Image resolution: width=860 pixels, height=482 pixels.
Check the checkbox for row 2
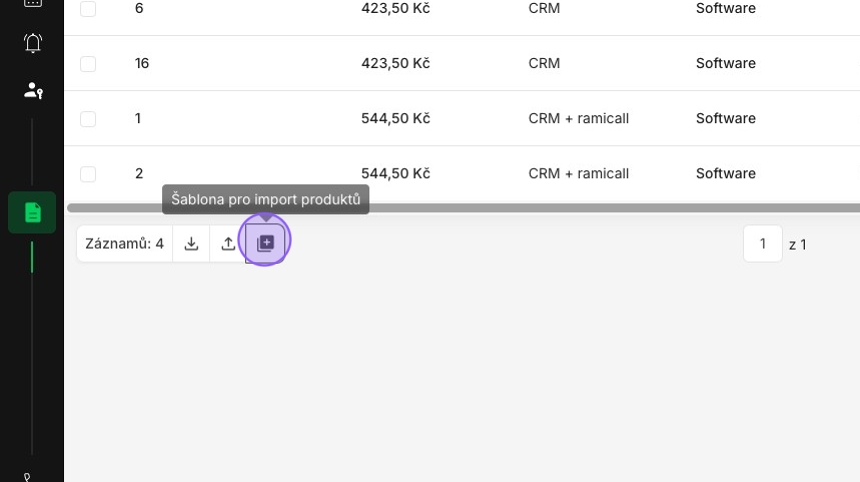click(88, 174)
